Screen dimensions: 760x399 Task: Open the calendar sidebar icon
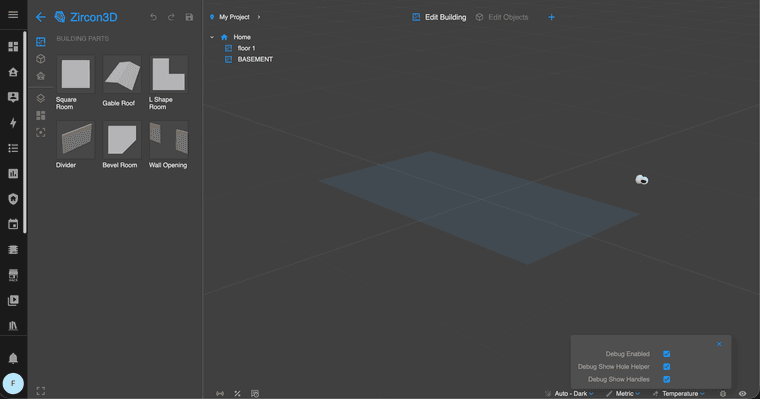pyautogui.click(x=13, y=224)
